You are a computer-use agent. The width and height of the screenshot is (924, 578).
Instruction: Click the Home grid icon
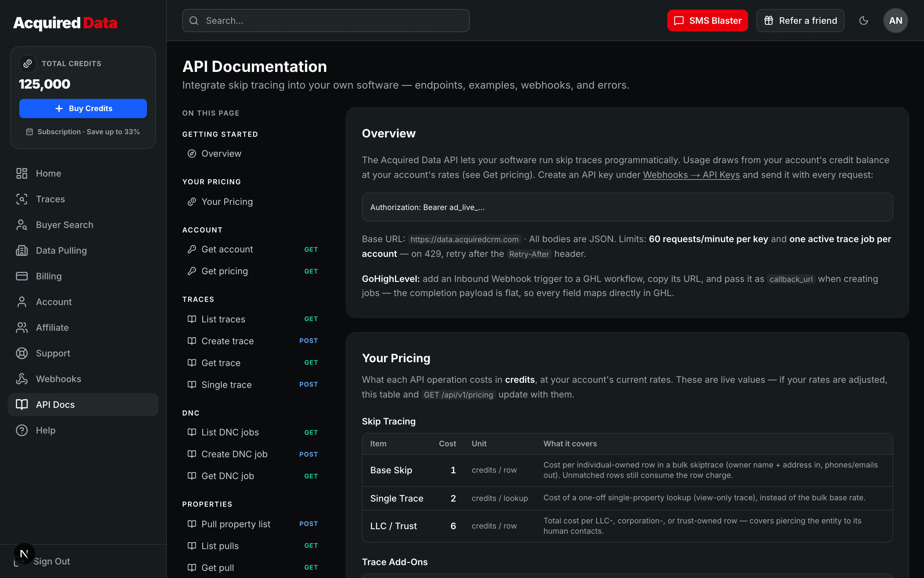pyautogui.click(x=22, y=173)
